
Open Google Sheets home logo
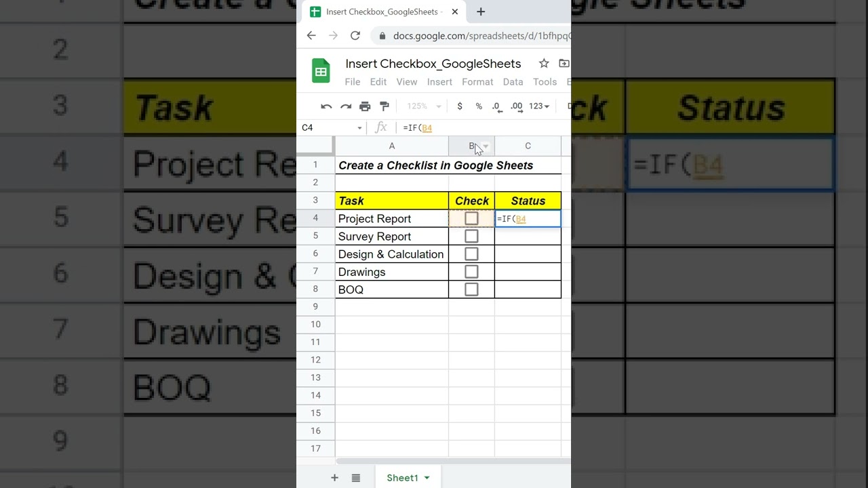click(321, 71)
